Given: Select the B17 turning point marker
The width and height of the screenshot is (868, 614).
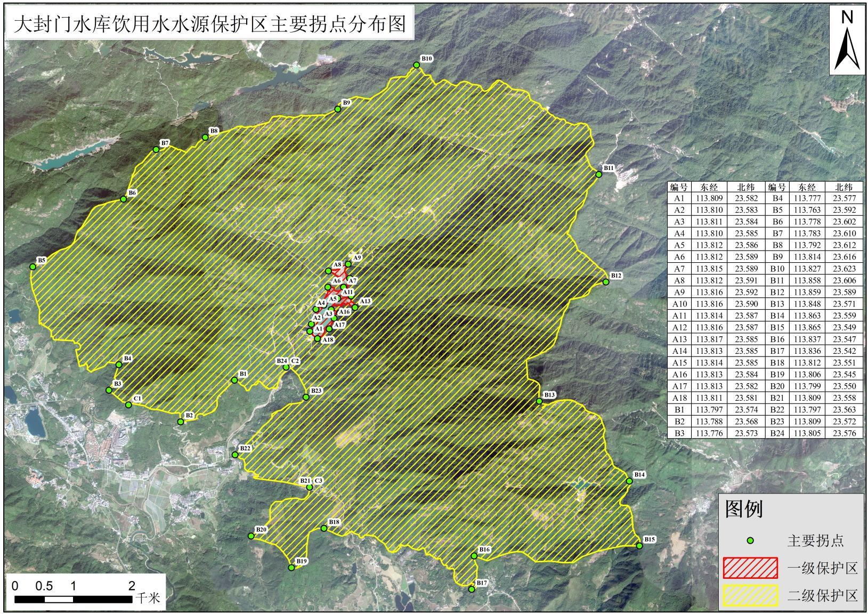Looking at the screenshot, I should [x=472, y=589].
